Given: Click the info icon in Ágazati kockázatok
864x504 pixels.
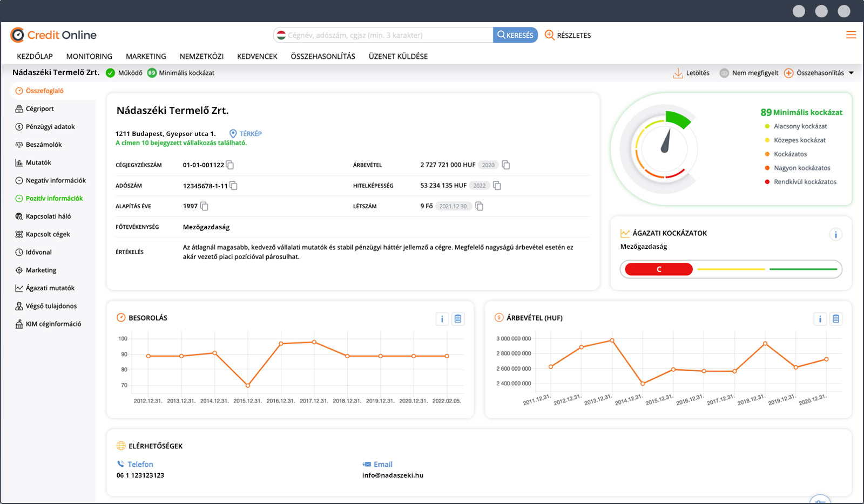Looking at the screenshot, I should click(x=835, y=235).
